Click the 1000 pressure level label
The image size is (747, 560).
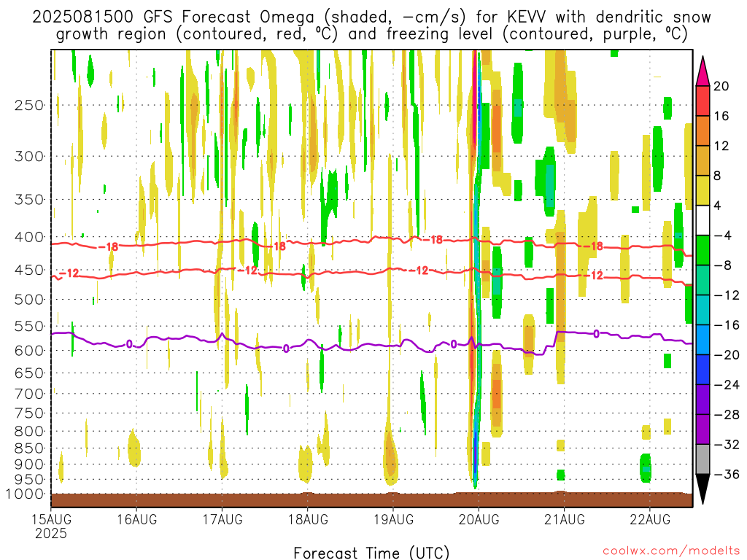click(25, 494)
